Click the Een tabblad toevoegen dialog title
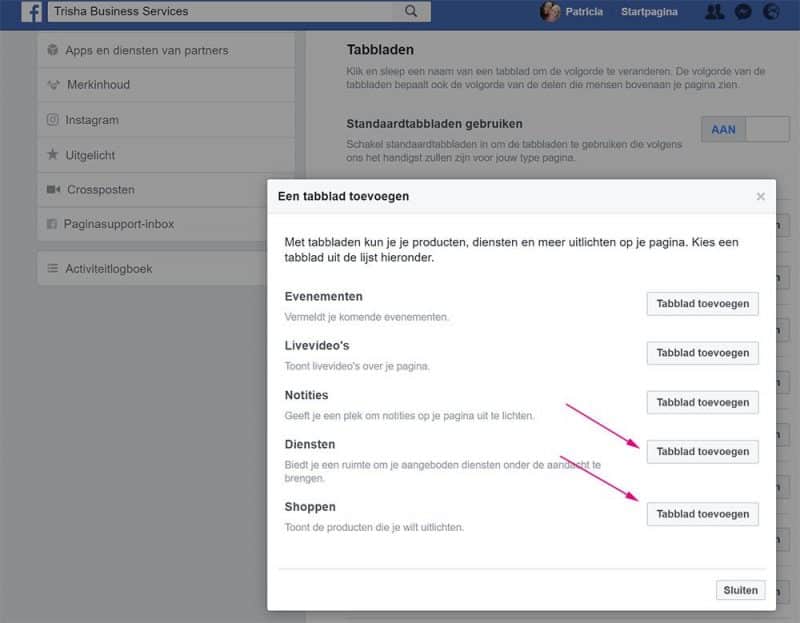The image size is (800, 623). 343,196
